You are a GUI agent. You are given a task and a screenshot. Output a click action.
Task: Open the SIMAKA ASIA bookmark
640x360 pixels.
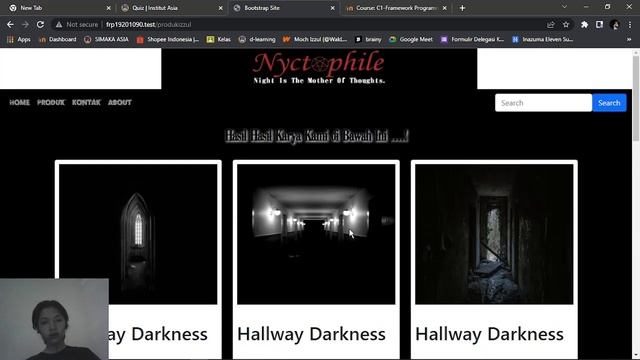point(106,39)
